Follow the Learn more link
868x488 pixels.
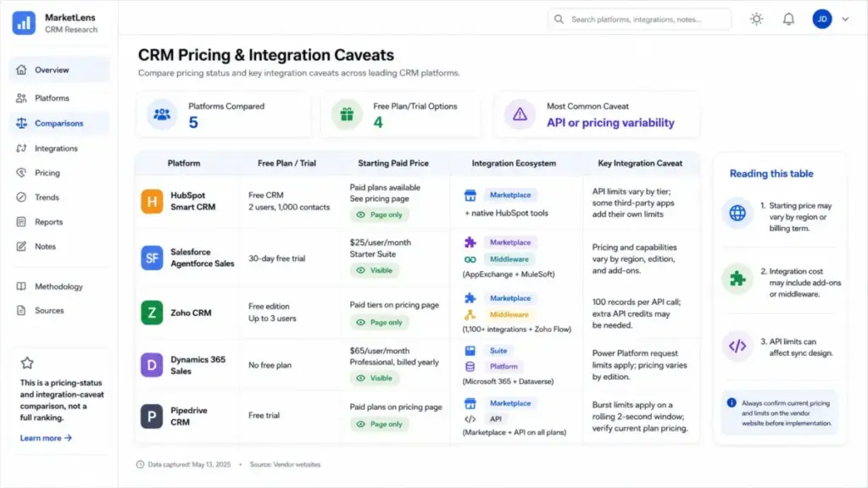[x=46, y=438]
